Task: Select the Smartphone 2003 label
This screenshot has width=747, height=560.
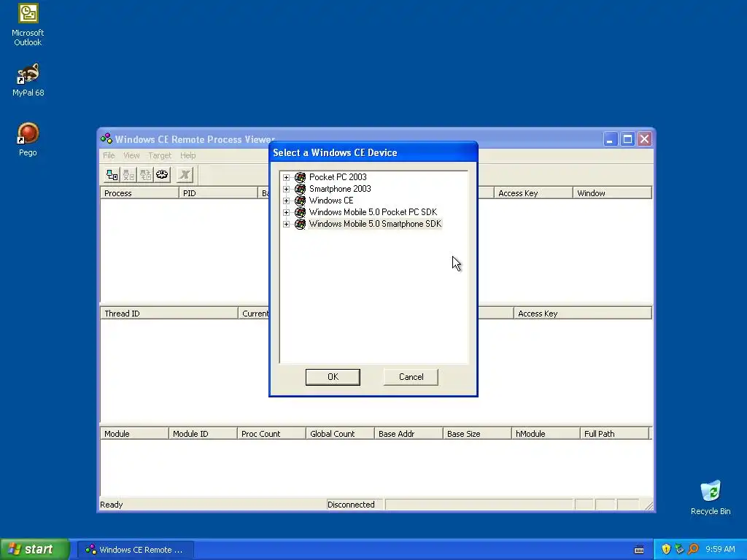Action: tap(340, 189)
